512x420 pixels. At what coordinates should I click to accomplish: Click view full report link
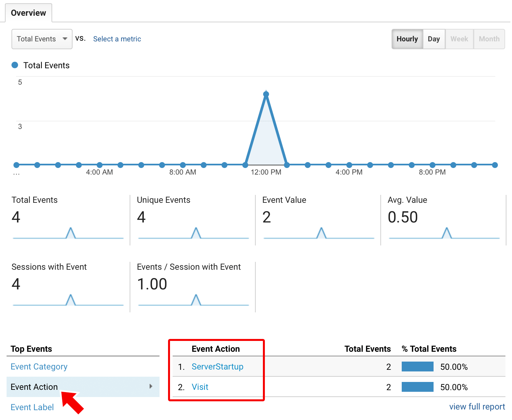477,407
